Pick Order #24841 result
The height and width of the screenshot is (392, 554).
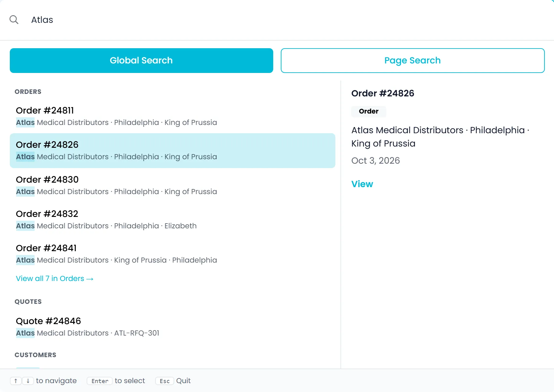(172, 254)
